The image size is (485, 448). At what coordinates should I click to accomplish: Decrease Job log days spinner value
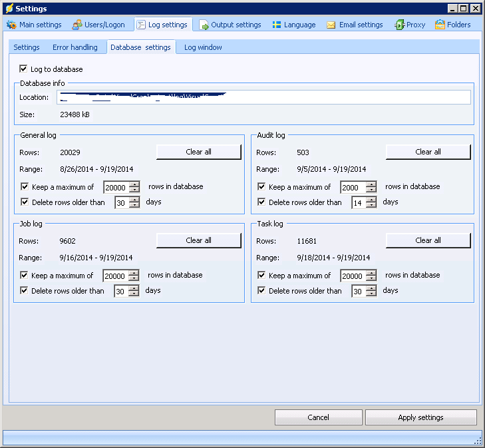point(134,294)
